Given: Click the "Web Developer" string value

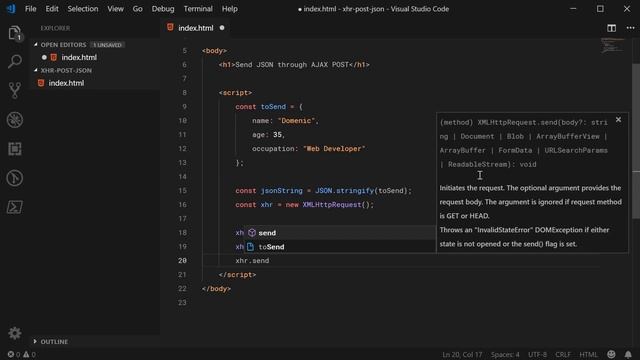Looking at the screenshot, I should click(x=334, y=149).
